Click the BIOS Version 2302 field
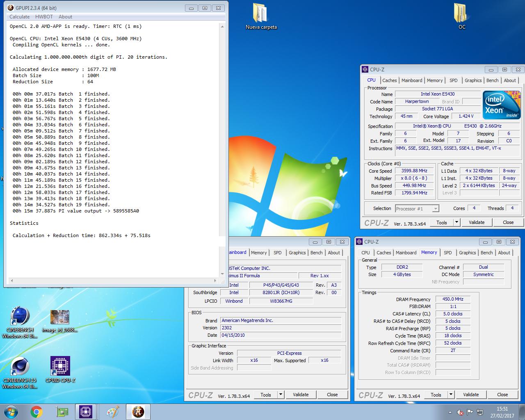This screenshot has width=525, height=420. coord(281,328)
